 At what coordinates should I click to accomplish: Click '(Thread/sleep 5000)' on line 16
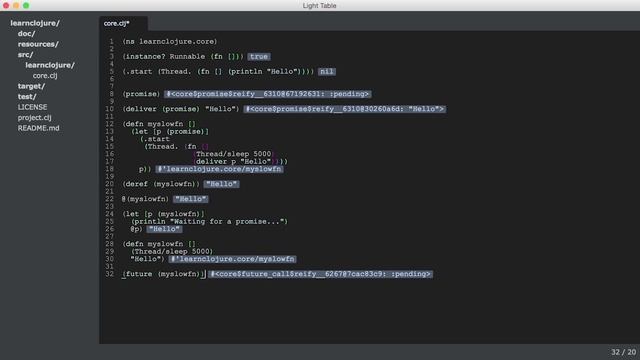233,154
